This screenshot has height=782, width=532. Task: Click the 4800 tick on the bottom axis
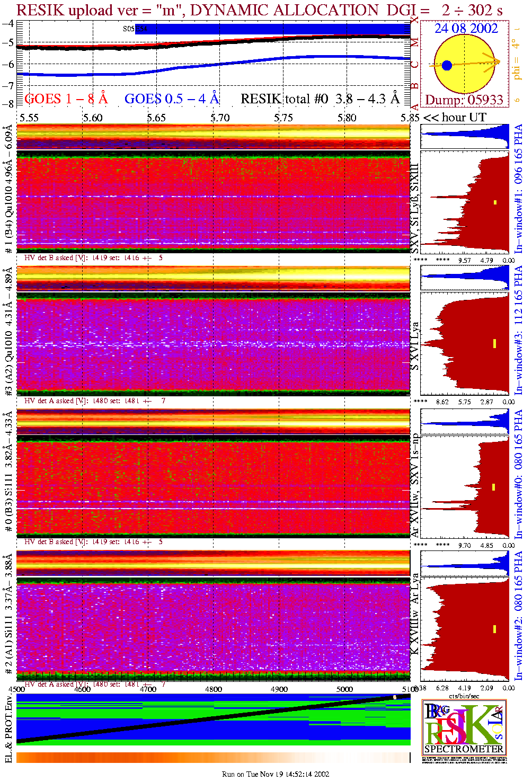point(214,689)
